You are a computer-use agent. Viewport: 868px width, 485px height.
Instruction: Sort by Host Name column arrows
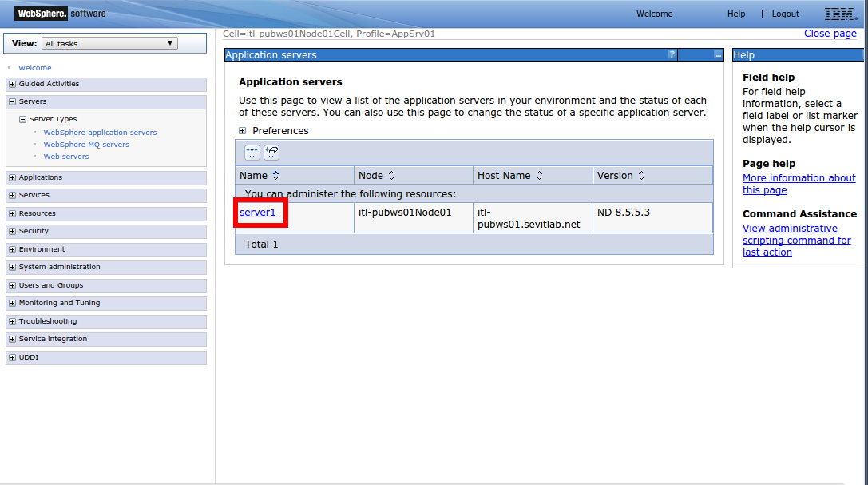[539, 176]
